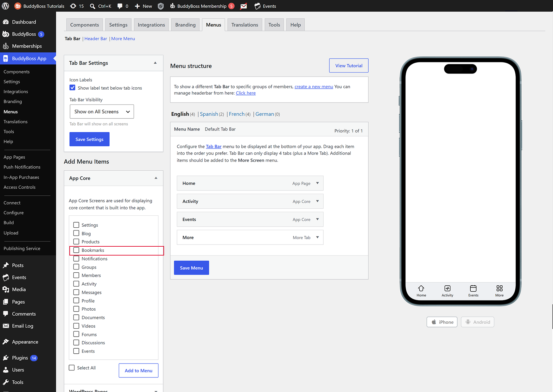Check the Bookmarks checkbox
553x392 pixels.
point(76,250)
